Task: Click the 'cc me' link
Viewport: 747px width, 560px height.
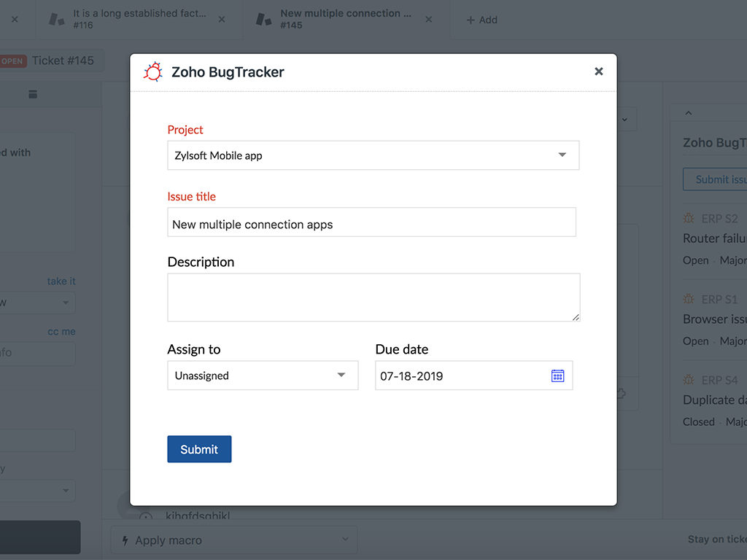Action: pyautogui.click(x=61, y=332)
